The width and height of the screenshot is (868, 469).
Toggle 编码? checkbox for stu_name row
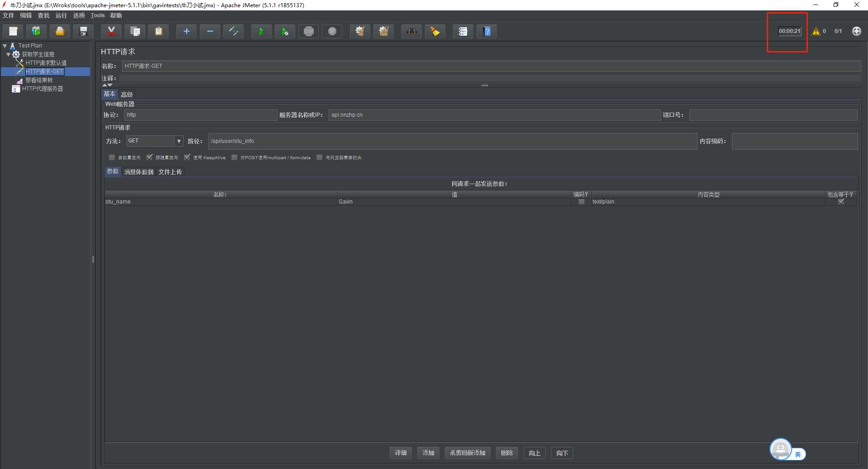[x=581, y=202]
